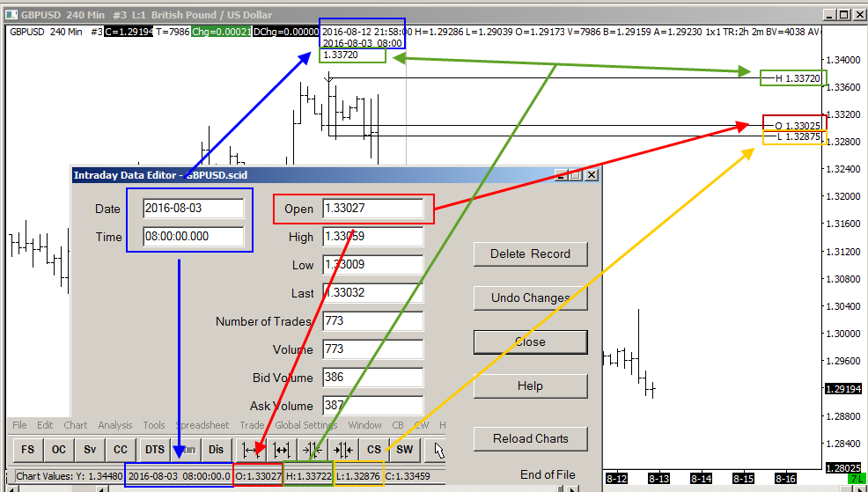Close the Intraday Data Editor via Close button
This screenshot has width=868, height=492.
530,342
